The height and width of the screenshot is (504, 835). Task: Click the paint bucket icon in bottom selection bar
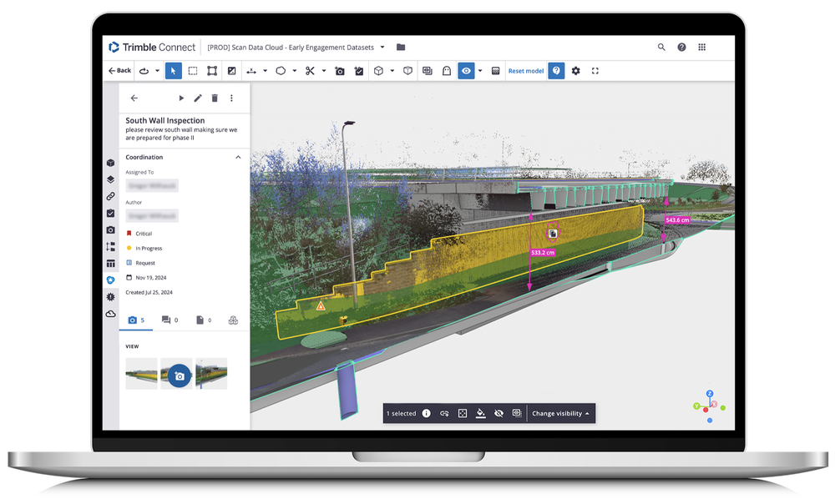(x=479, y=413)
